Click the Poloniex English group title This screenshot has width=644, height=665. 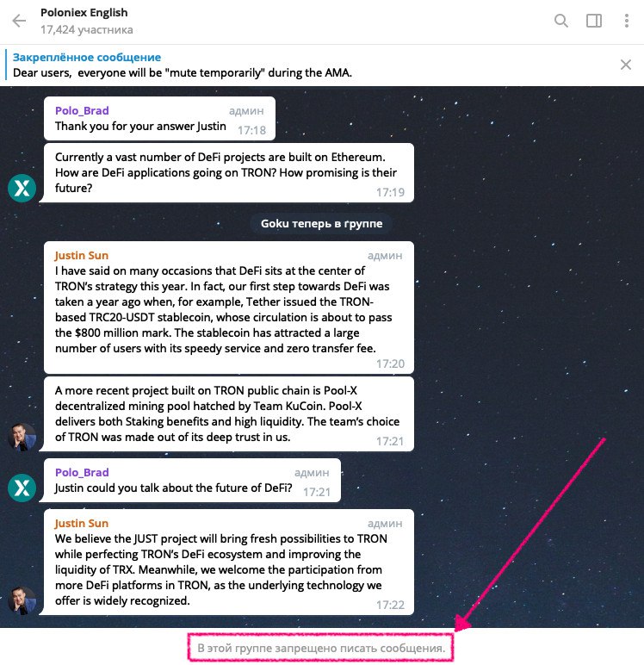84,13
